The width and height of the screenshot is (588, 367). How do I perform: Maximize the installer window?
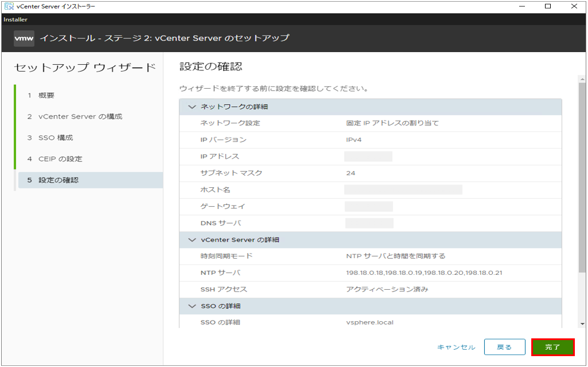tap(548, 6)
